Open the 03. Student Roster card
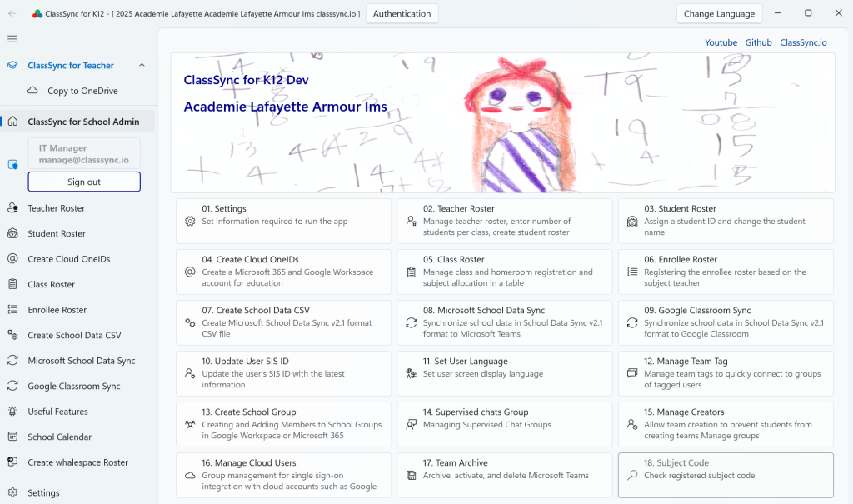The width and height of the screenshot is (853, 504). (726, 221)
